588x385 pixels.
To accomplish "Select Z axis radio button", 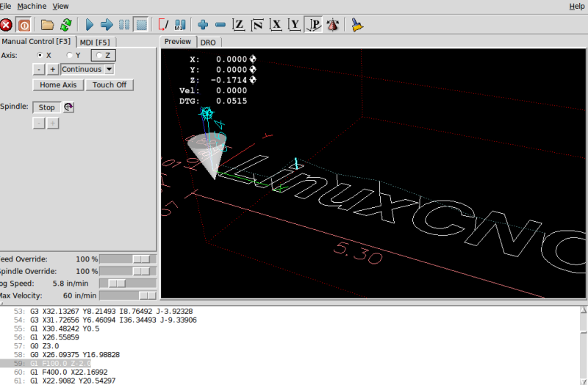I will tap(99, 56).
